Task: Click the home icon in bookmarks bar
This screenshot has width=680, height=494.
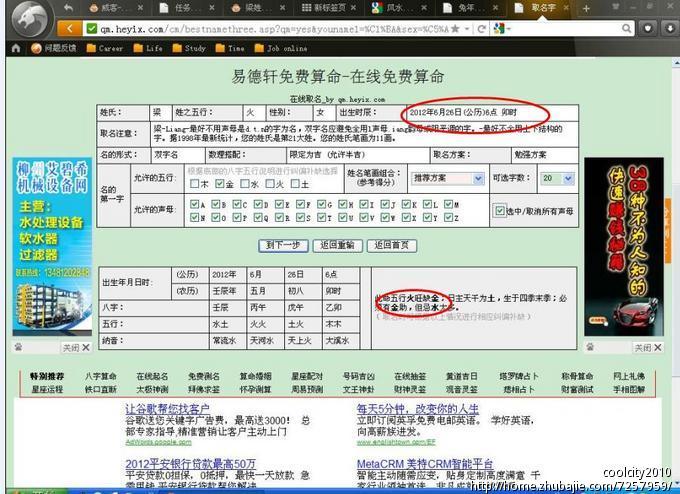Action: 15,48
